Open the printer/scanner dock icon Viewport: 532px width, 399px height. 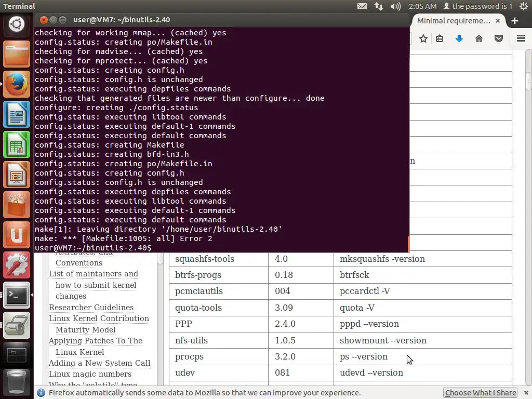click(16, 325)
